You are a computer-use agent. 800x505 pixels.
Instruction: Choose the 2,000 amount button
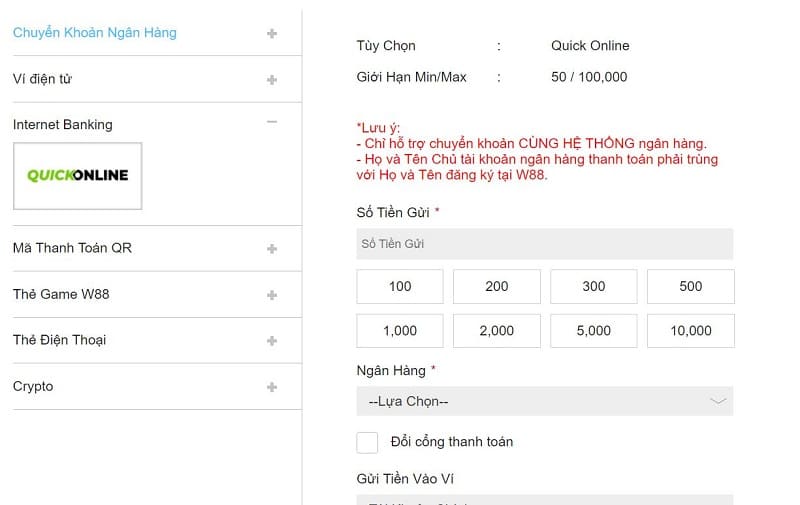point(496,331)
